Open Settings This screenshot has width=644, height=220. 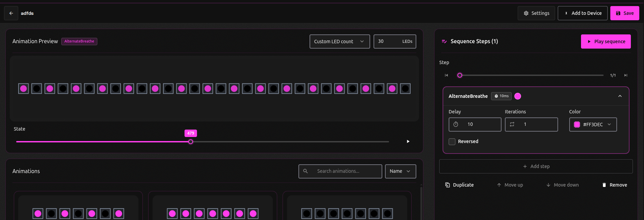pos(536,13)
